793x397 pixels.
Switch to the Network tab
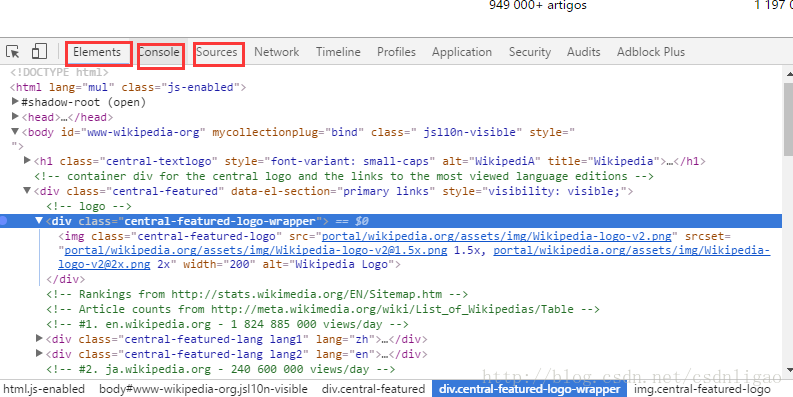point(277,52)
